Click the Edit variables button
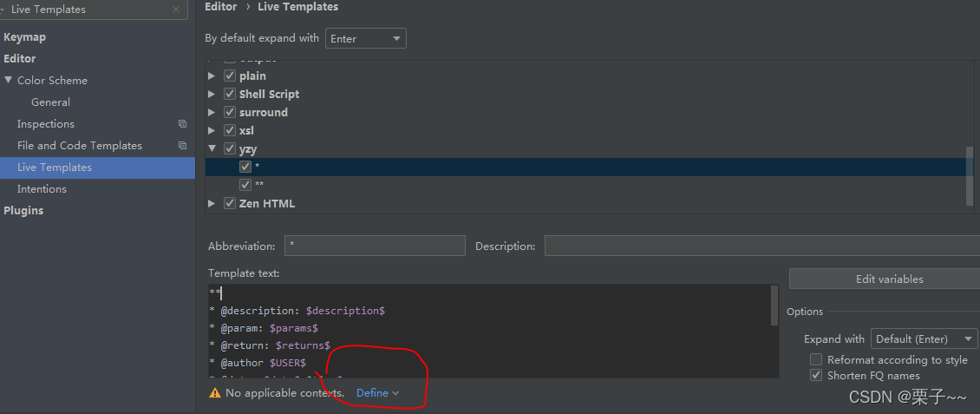This screenshot has height=414, width=980. tap(885, 279)
